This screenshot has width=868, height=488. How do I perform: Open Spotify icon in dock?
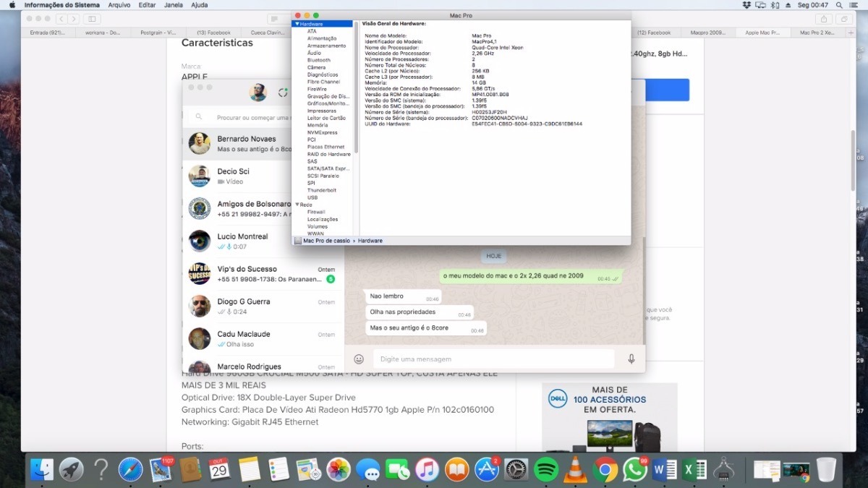pyautogui.click(x=546, y=470)
